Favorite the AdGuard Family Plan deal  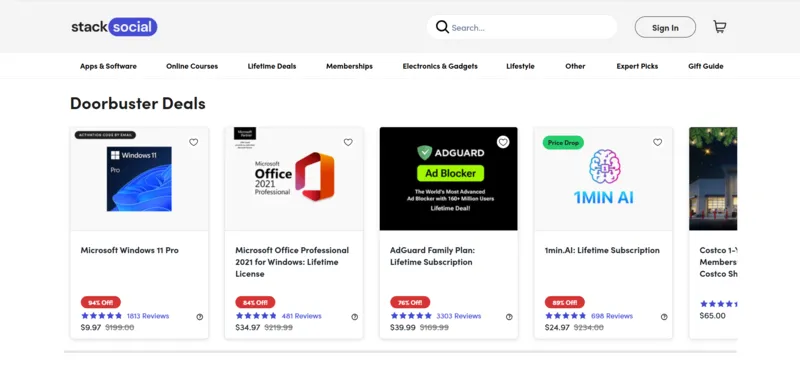(503, 142)
